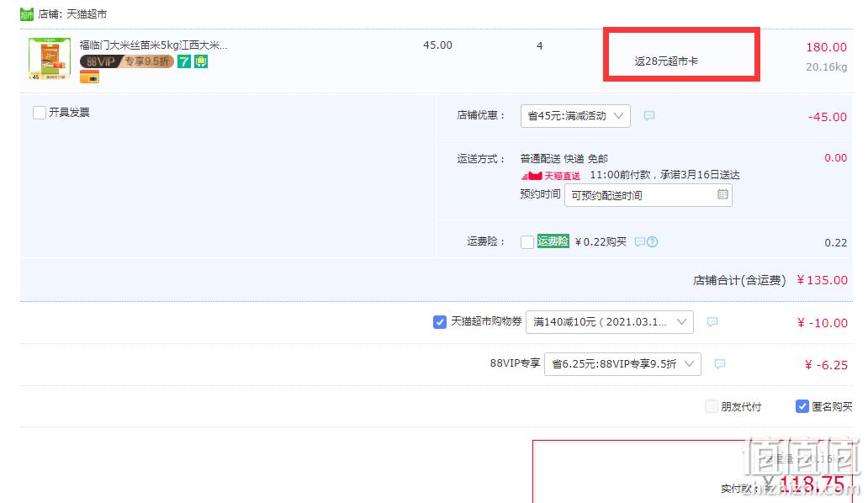Screen dimensions: 868x503
Task: Click the ¥ -6.25 VIP discount amount
Action: (826, 365)
